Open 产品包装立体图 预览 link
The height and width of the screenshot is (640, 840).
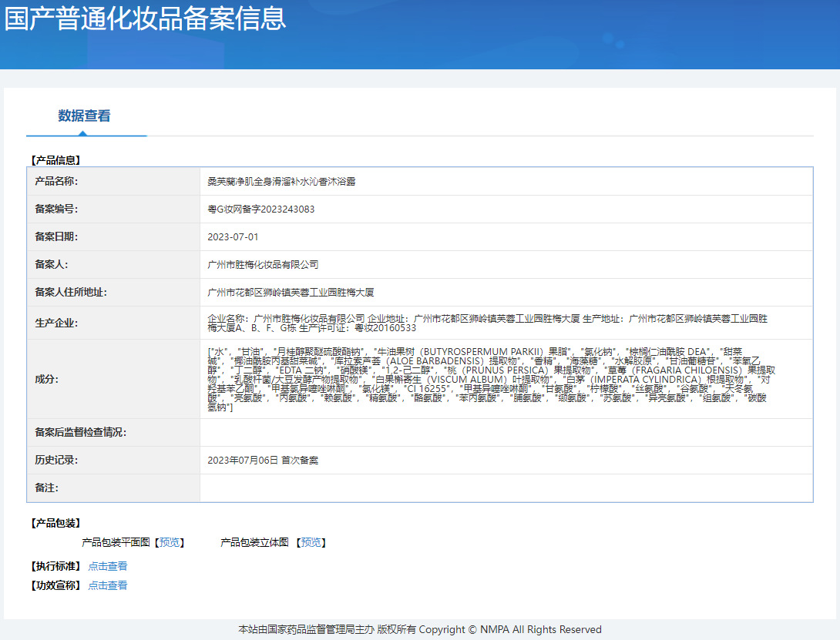pyautogui.click(x=311, y=542)
